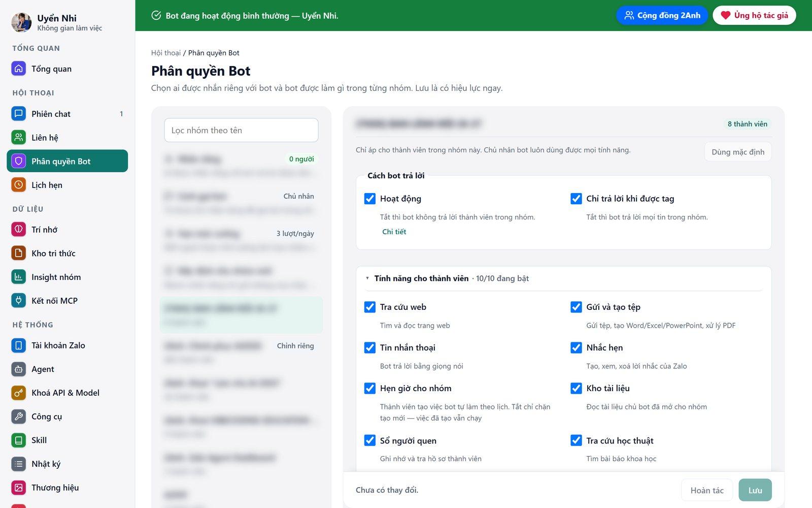Select the group row marked Chỉnh riêng
The image size is (812, 508).
(x=241, y=353)
